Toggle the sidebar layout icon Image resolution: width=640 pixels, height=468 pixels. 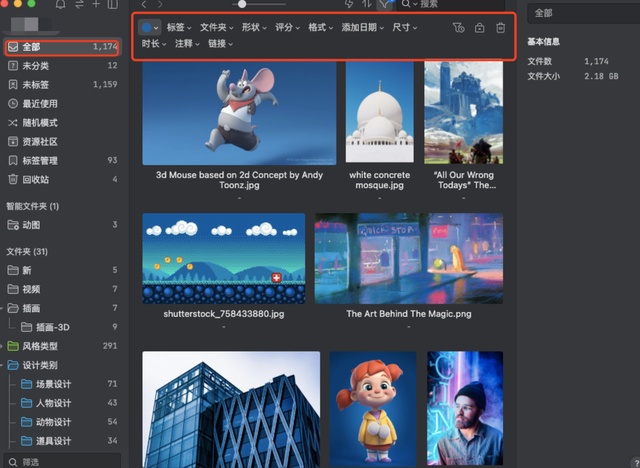pyautogui.click(x=113, y=4)
